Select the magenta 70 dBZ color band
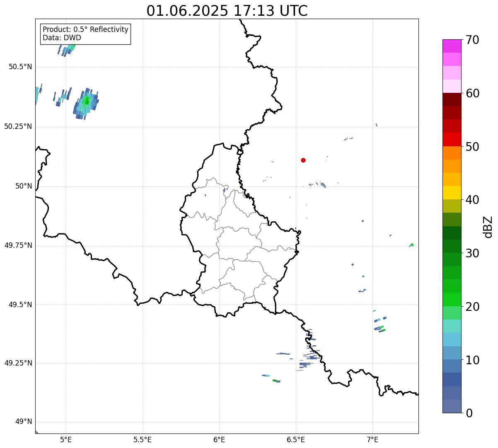Screen dimensions: 498x448 452,46
